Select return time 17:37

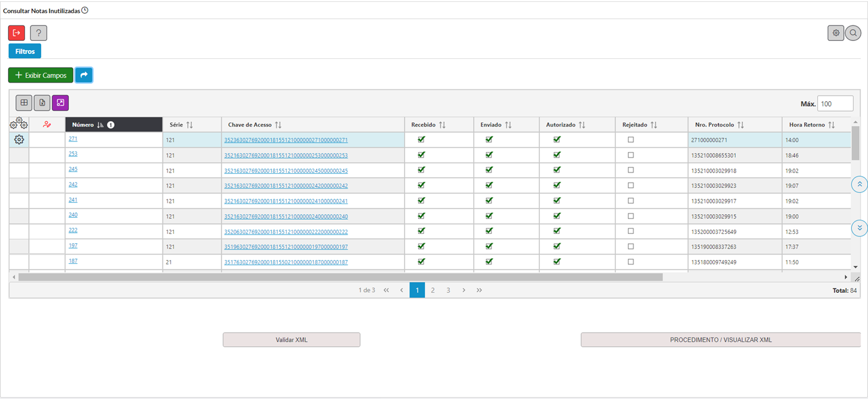(x=792, y=247)
